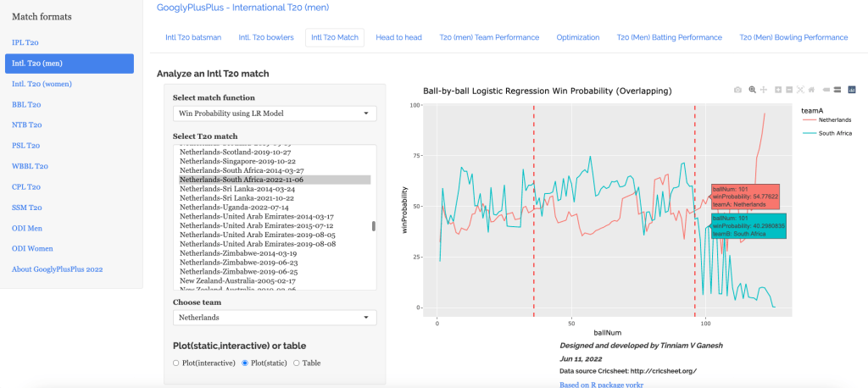The width and height of the screenshot is (868, 388).
Task: Enable compare data on hover icon
Action: [x=837, y=89]
